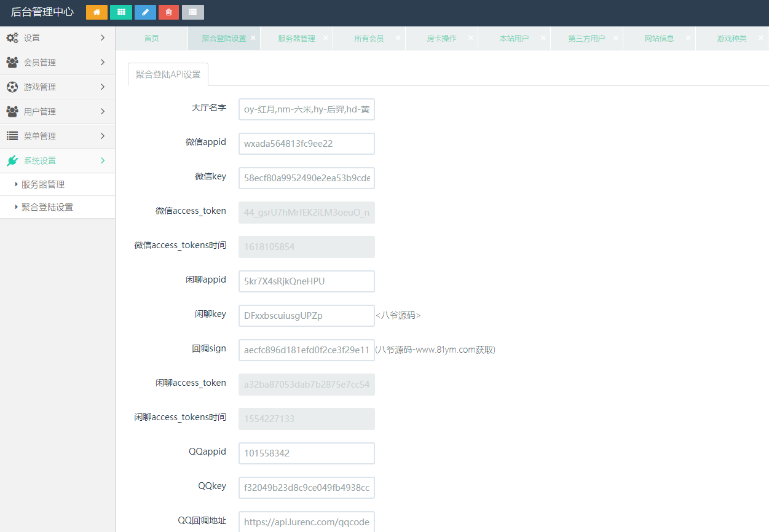
Task: Expand the 菜单管理 sidebar section
Action: pyautogui.click(x=57, y=136)
